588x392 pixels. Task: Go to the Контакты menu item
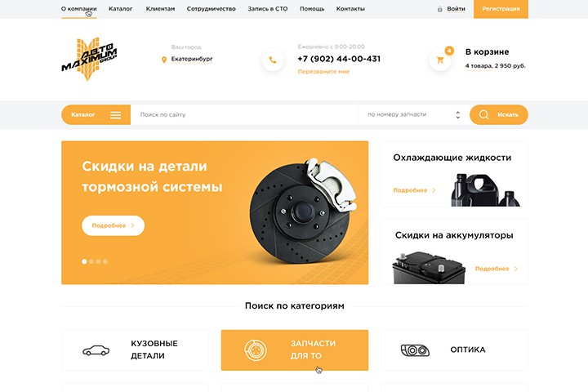click(350, 9)
